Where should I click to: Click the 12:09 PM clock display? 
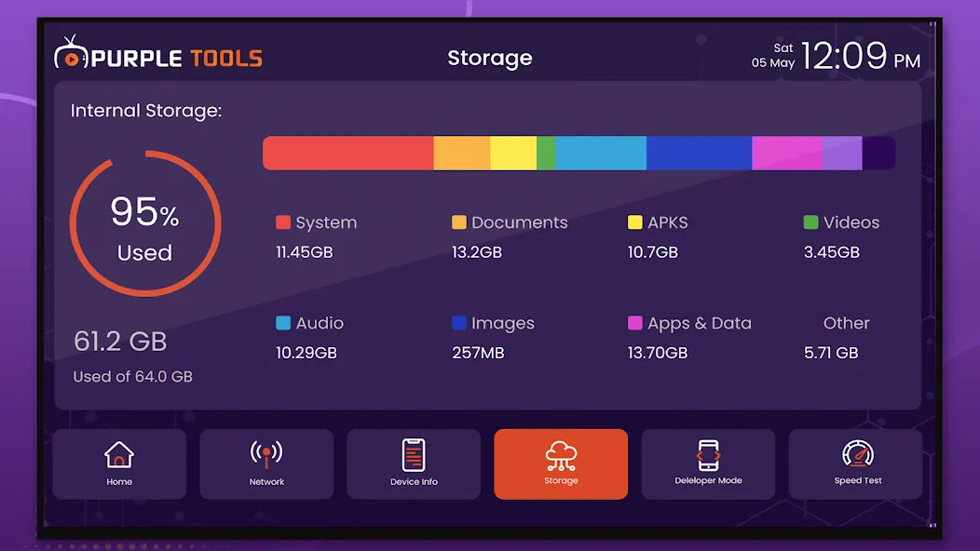click(x=860, y=56)
